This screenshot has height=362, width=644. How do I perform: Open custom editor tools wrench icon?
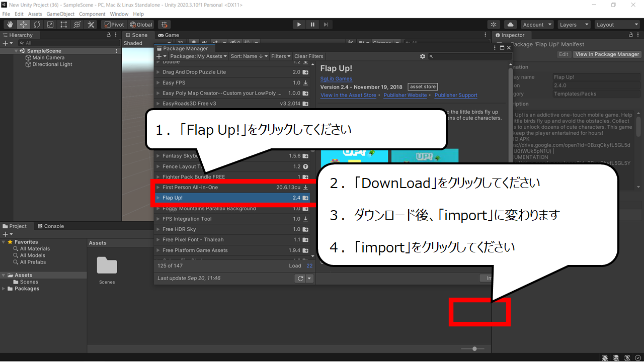coord(91,24)
